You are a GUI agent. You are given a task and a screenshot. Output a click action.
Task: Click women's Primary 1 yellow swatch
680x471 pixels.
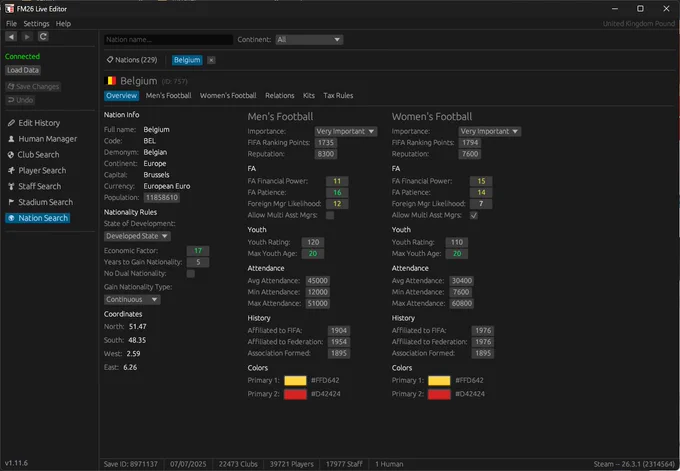pyautogui.click(x=439, y=381)
